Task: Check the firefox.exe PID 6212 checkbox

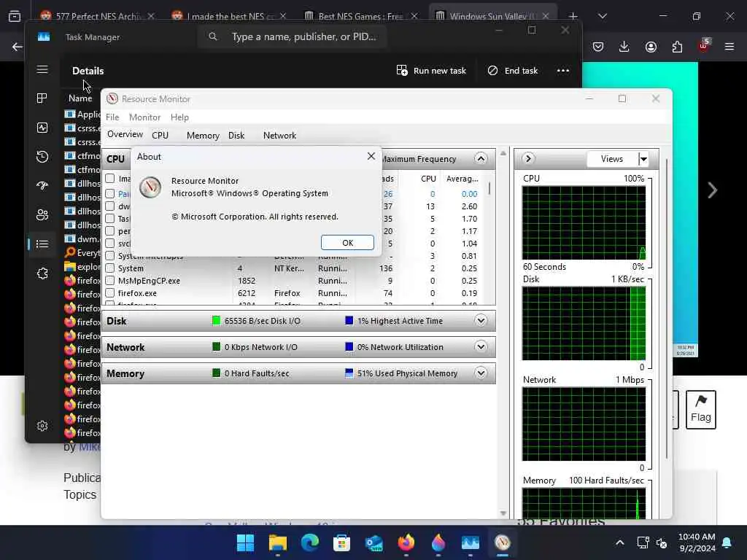Action: [110, 293]
